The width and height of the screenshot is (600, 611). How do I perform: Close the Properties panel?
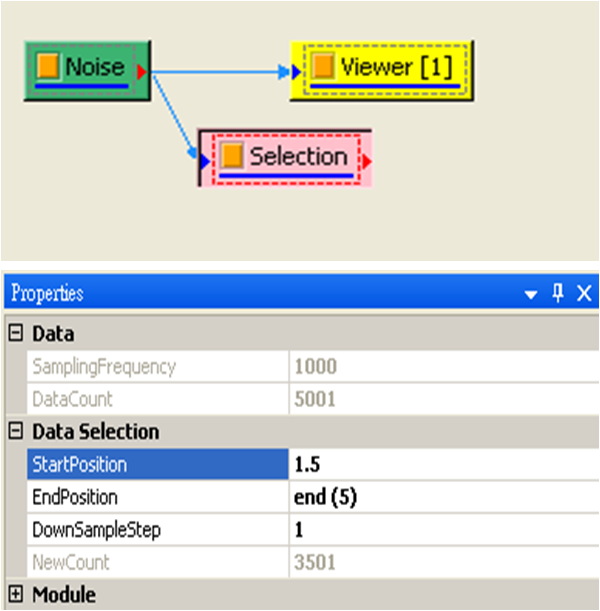pyautogui.click(x=584, y=293)
